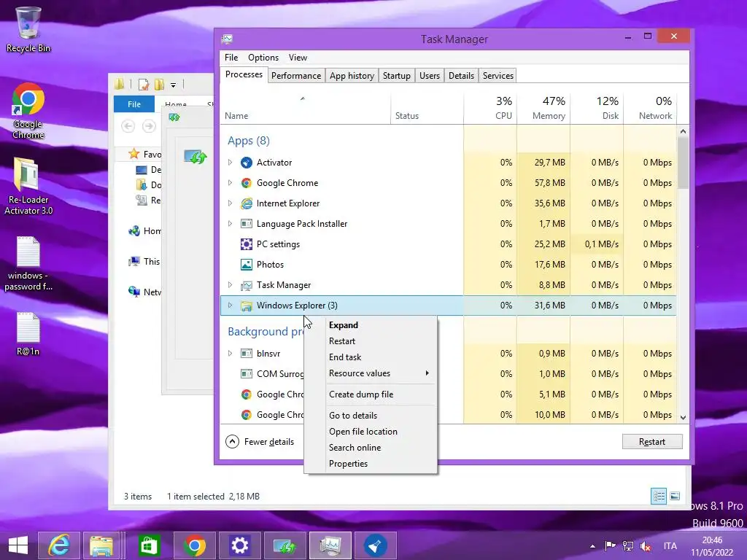Open PC settings gear on the taskbar
The width and height of the screenshot is (747, 560).
pyautogui.click(x=239, y=545)
